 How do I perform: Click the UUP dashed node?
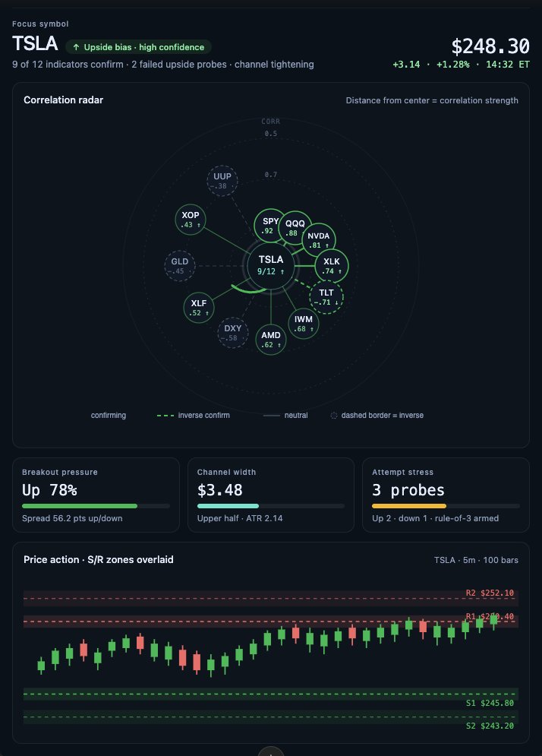point(222,181)
